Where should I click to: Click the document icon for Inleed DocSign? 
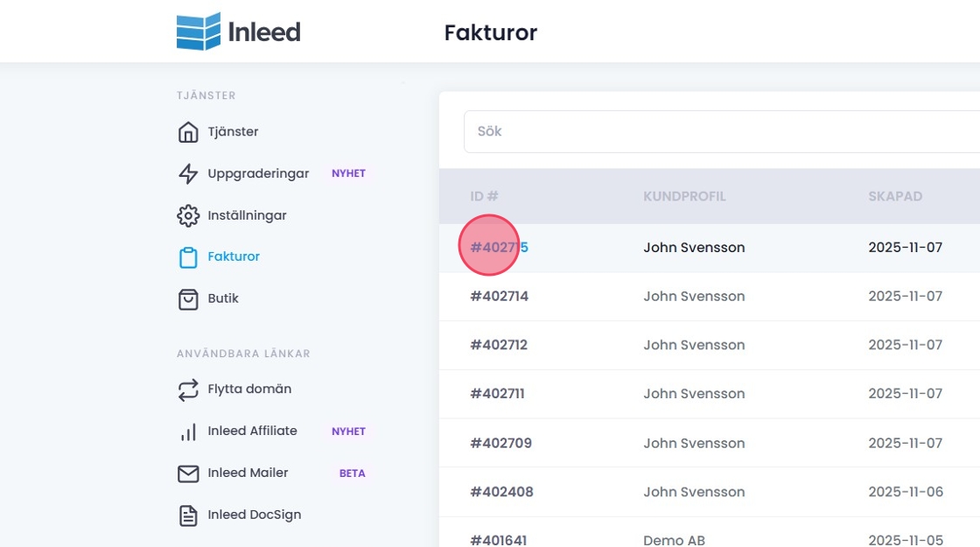[x=188, y=515]
